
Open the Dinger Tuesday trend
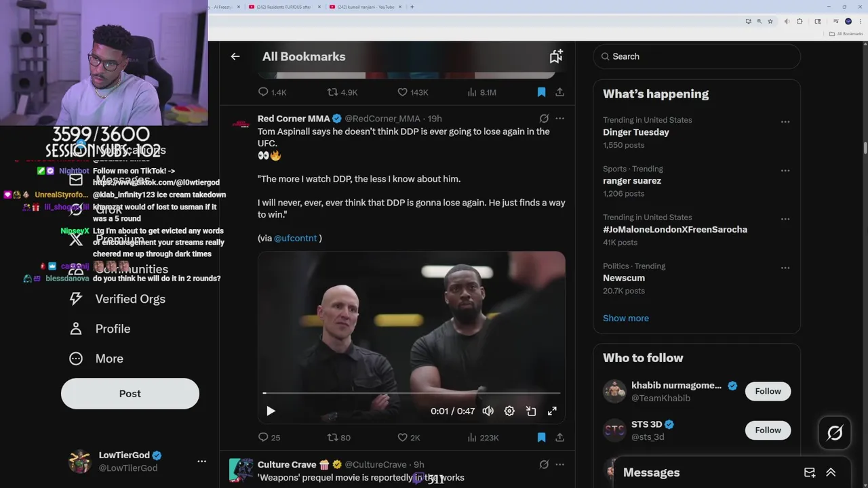pos(636,132)
